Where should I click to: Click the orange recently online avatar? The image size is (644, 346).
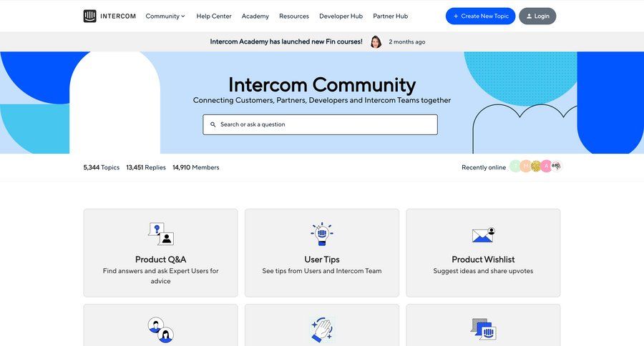525,167
